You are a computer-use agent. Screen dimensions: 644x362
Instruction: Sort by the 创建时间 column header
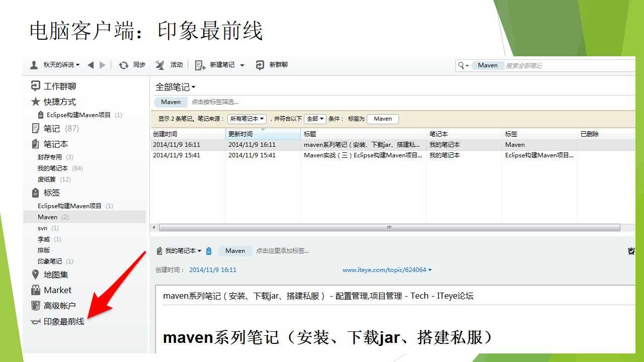188,134
